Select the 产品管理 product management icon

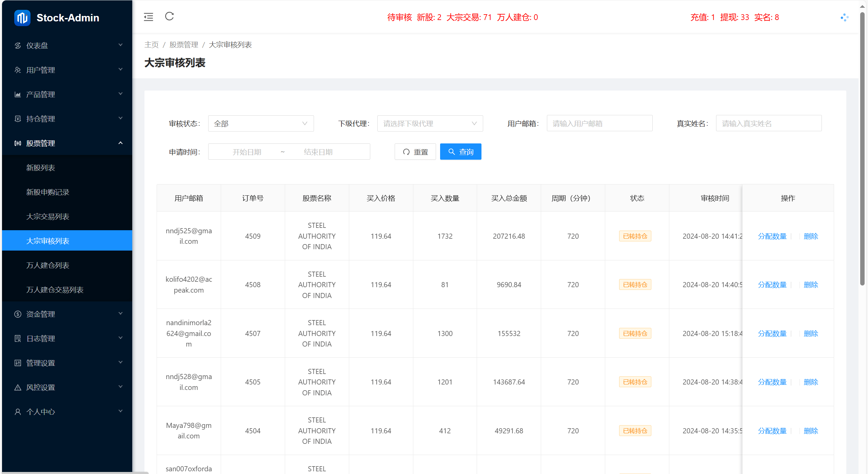(18, 94)
